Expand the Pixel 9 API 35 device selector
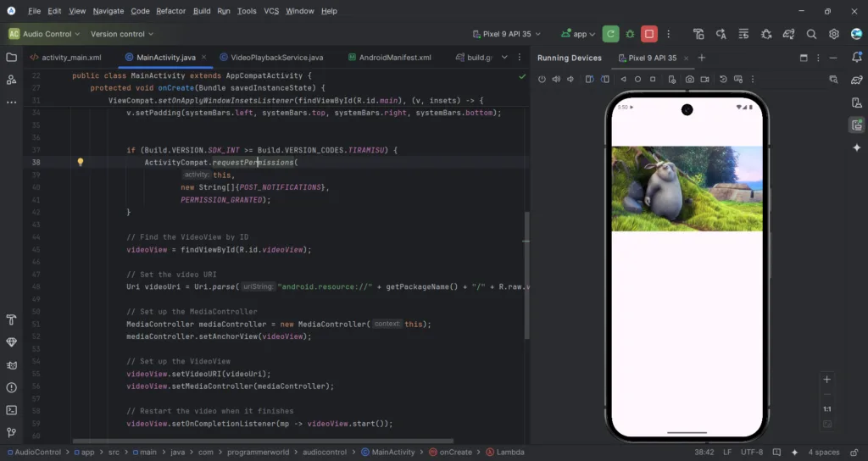 tap(506, 34)
